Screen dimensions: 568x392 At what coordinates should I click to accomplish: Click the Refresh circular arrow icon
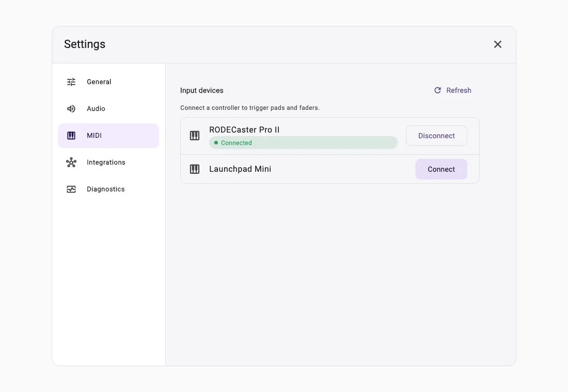(437, 90)
